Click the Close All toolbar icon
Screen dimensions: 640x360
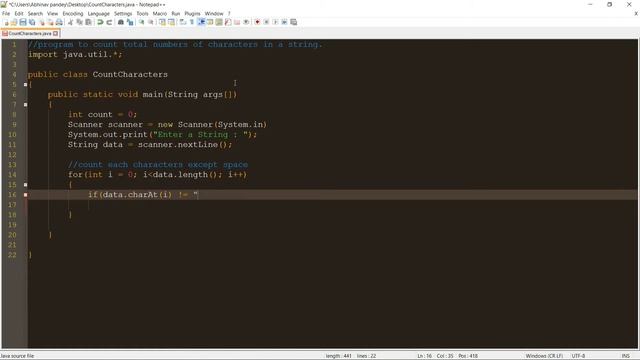pos(50,22)
